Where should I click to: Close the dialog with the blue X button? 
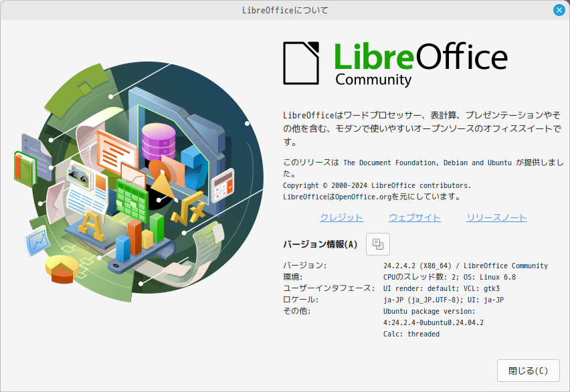(559, 10)
